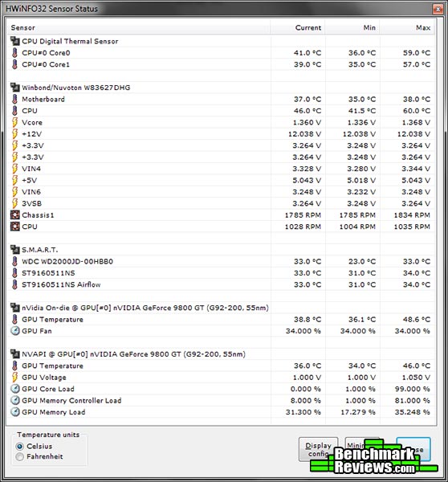Image resolution: width=448 pixels, height=482 pixels.
Task: Click the S.M.A.R.T. group icon
Action: (x=14, y=250)
